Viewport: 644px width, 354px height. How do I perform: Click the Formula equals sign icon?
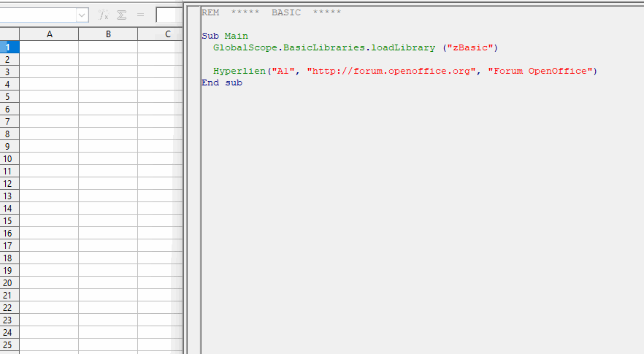[140, 15]
